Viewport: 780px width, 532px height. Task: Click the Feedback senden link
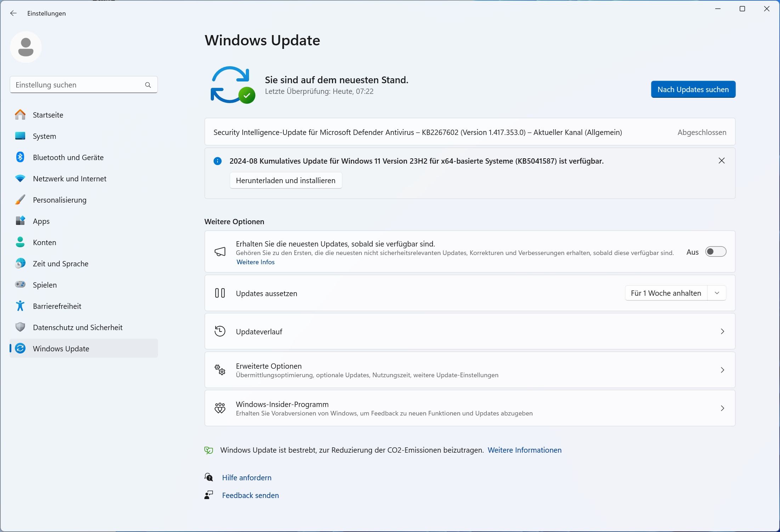[250, 496]
